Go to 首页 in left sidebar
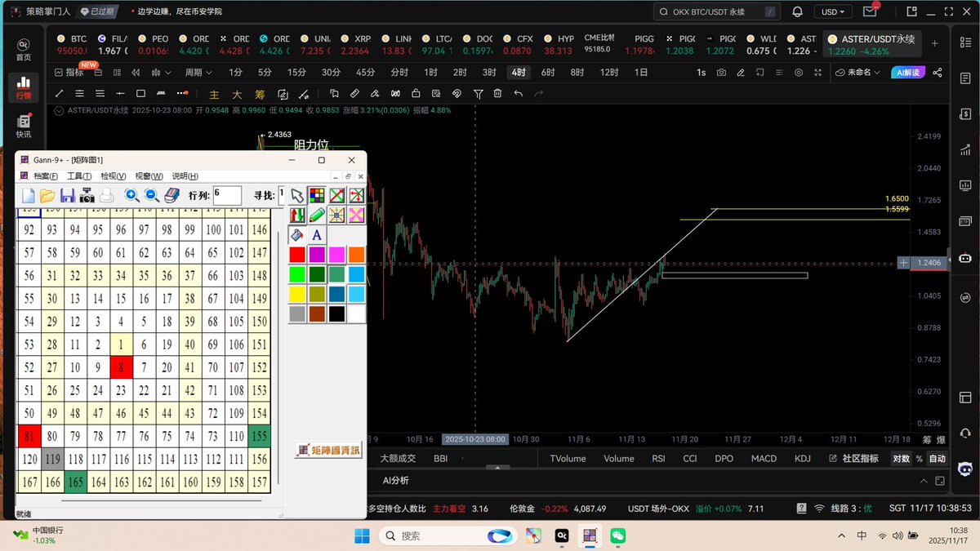 pos(24,49)
